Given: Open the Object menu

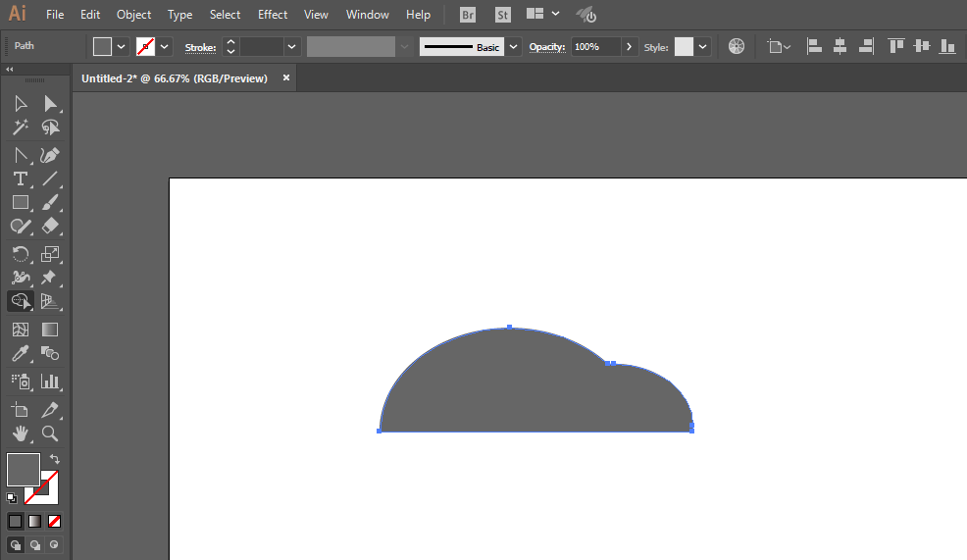Looking at the screenshot, I should tap(133, 14).
